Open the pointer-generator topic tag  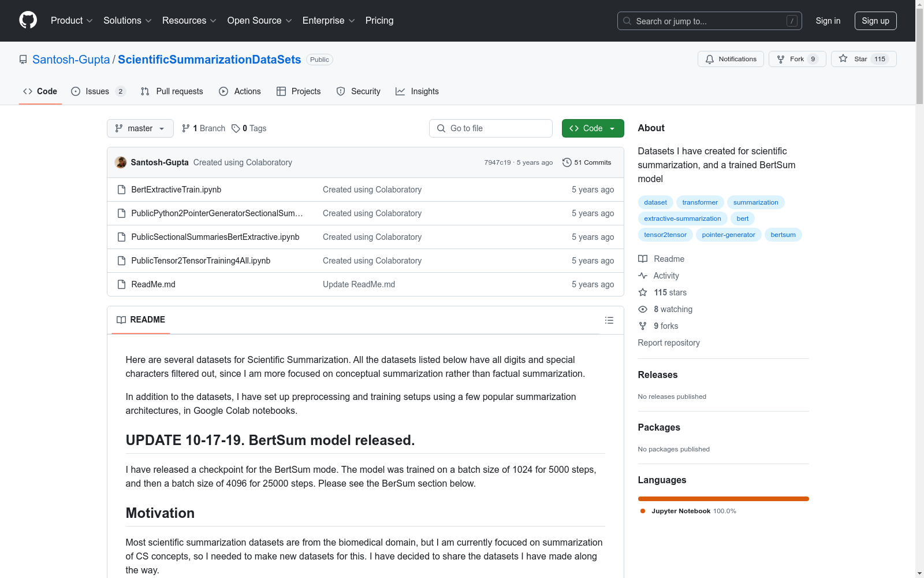[x=728, y=235]
